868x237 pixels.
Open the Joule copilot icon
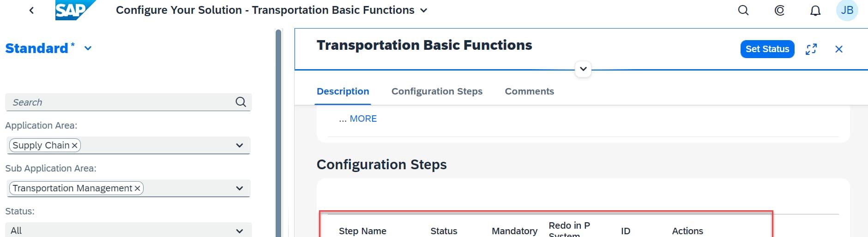(779, 10)
